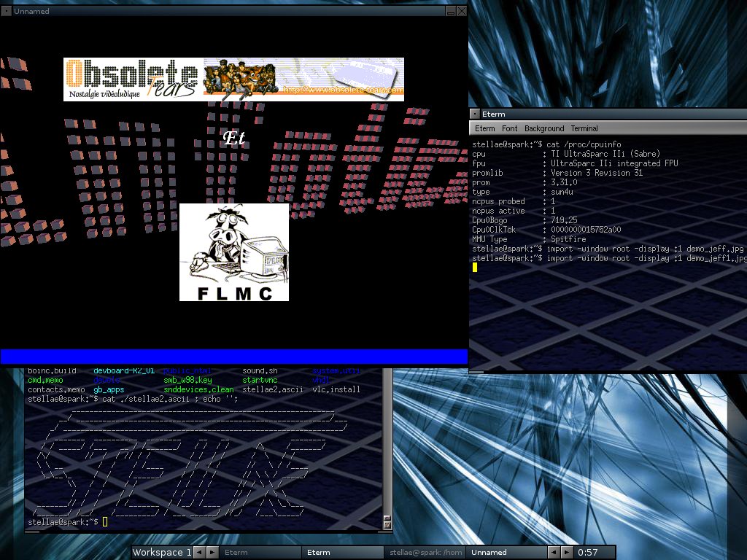The height and width of the screenshot is (560, 747).
Task: Click the scroll-up arrow in the lower terminal
Action: coord(387,518)
